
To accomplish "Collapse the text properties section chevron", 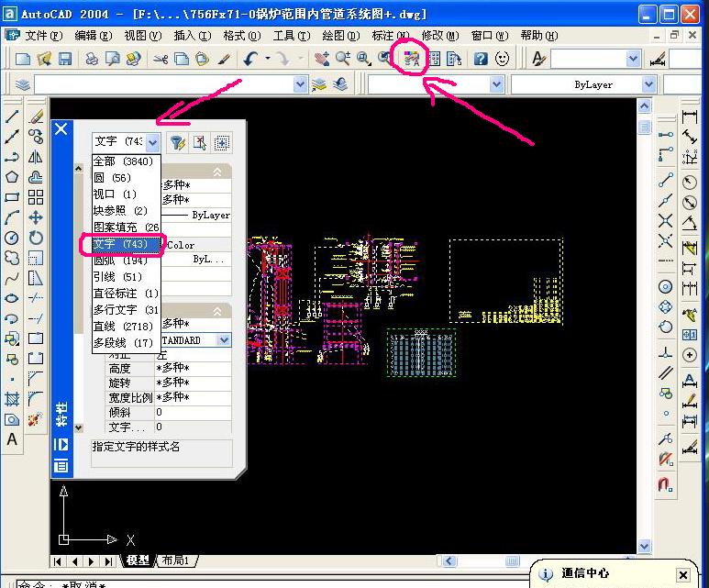I will tap(217, 311).
